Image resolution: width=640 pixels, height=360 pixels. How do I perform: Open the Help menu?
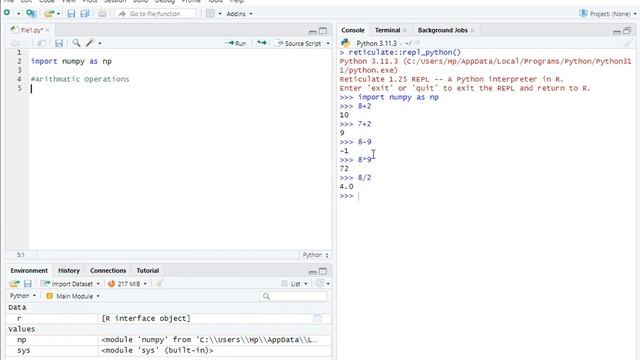[x=237, y=2]
